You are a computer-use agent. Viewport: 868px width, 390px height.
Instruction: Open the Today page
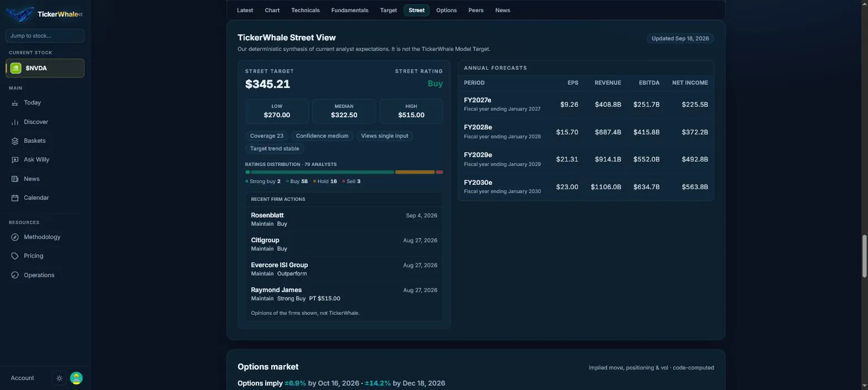(x=45, y=103)
